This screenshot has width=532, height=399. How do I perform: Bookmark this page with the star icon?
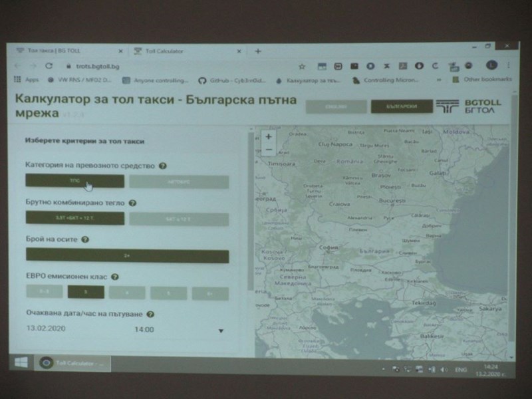[x=302, y=66]
